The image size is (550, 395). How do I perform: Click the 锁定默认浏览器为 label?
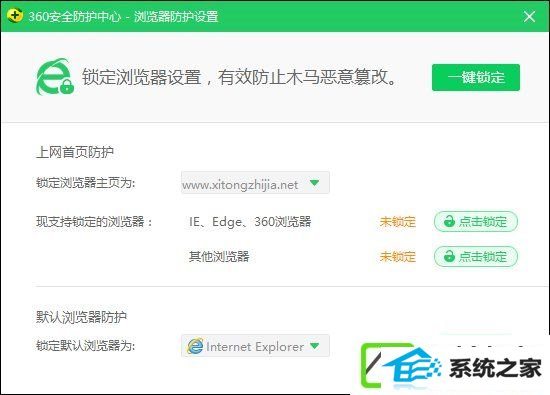pyautogui.click(x=85, y=346)
